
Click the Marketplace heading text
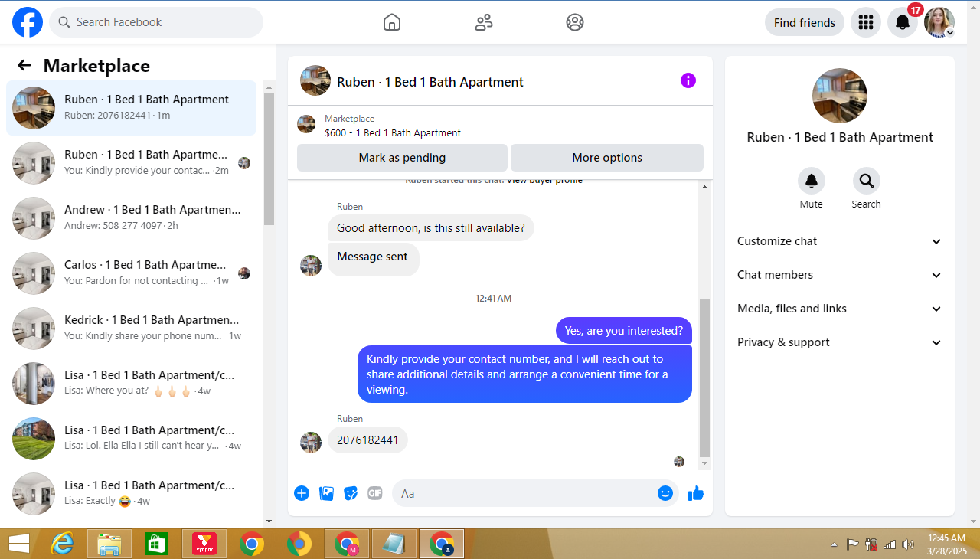pyautogui.click(x=96, y=66)
